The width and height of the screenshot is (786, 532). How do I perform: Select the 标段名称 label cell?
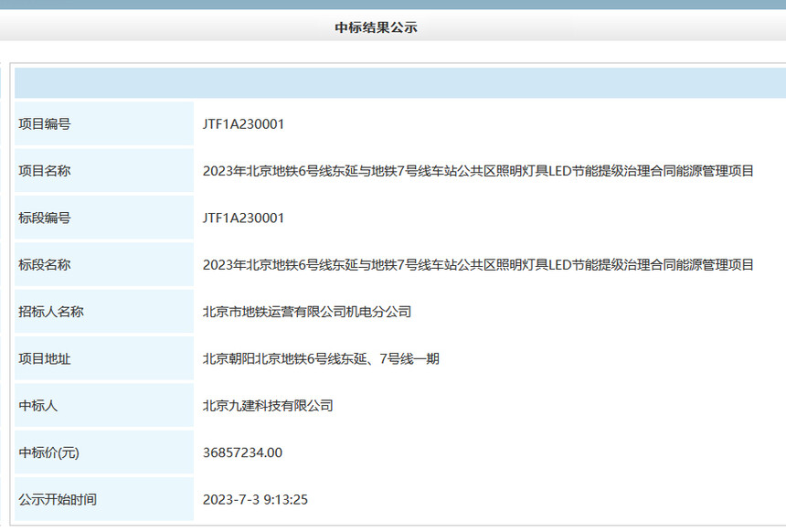click(x=104, y=264)
